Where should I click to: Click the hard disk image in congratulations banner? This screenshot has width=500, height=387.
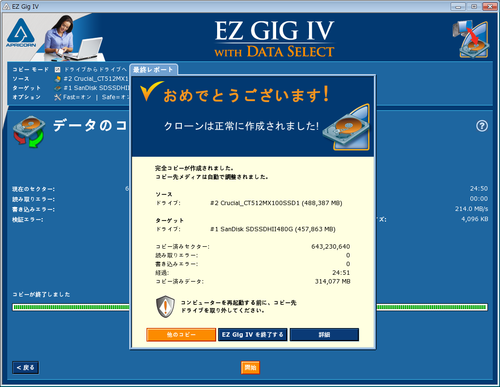coord(347,127)
